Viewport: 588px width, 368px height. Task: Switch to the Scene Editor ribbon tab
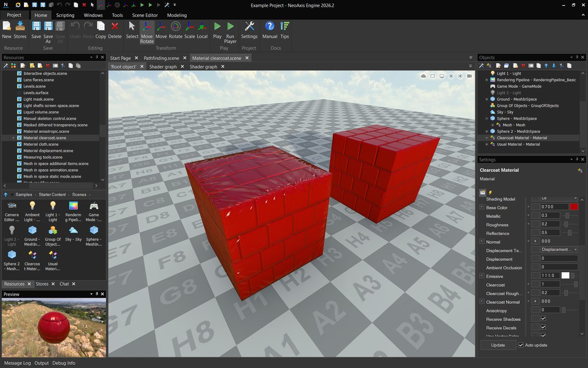145,15
